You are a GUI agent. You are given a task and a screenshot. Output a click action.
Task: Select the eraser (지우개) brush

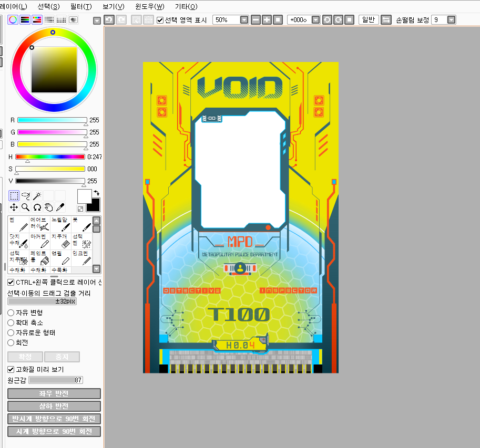click(60, 241)
